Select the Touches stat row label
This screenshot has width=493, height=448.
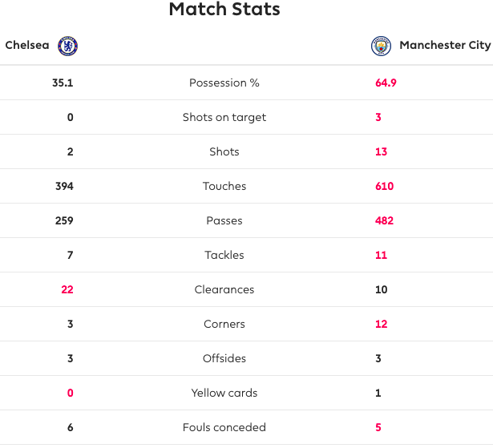[224, 187]
